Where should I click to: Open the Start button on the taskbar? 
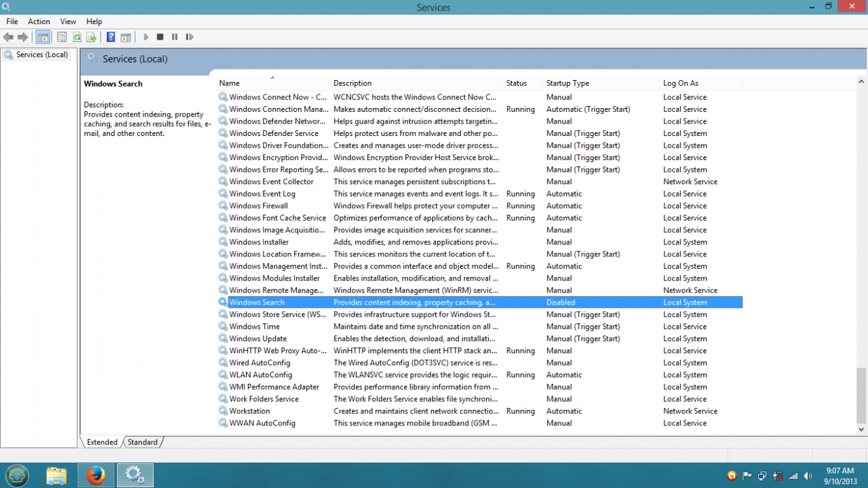(x=16, y=476)
